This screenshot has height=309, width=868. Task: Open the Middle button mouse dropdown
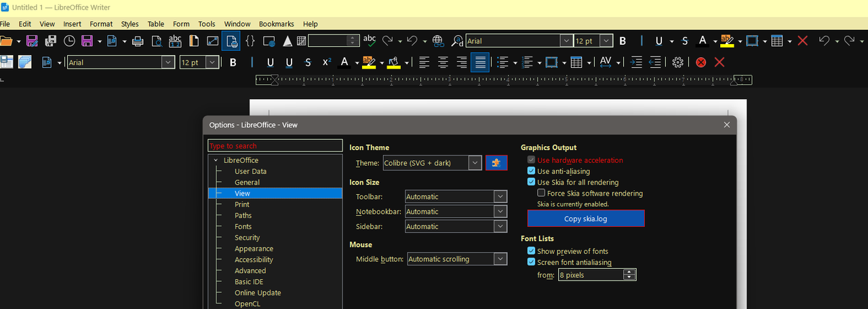(x=457, y=259)
